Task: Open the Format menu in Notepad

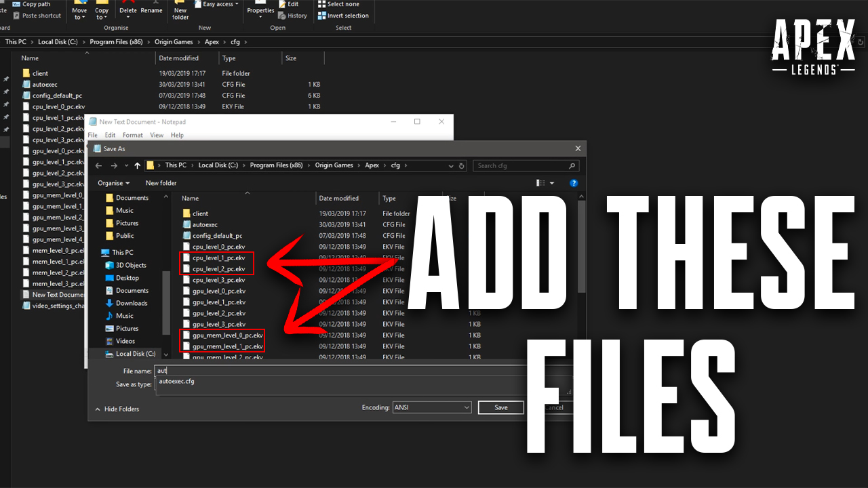Action: point(132,135)
